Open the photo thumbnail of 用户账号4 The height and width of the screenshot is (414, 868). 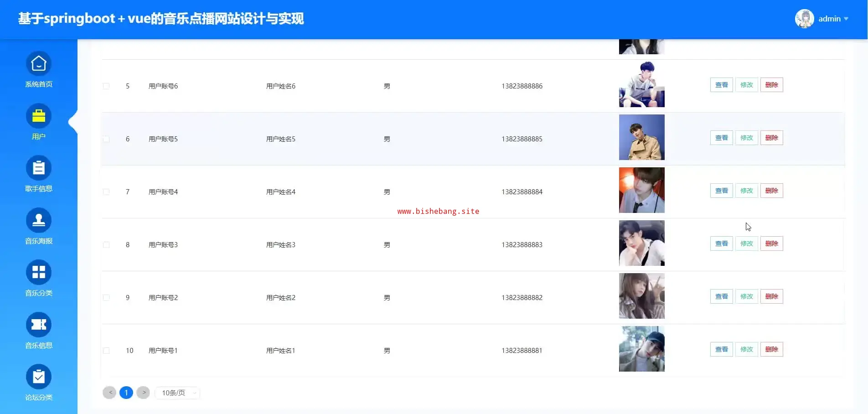pyautogui.click(x=642, y=190)
